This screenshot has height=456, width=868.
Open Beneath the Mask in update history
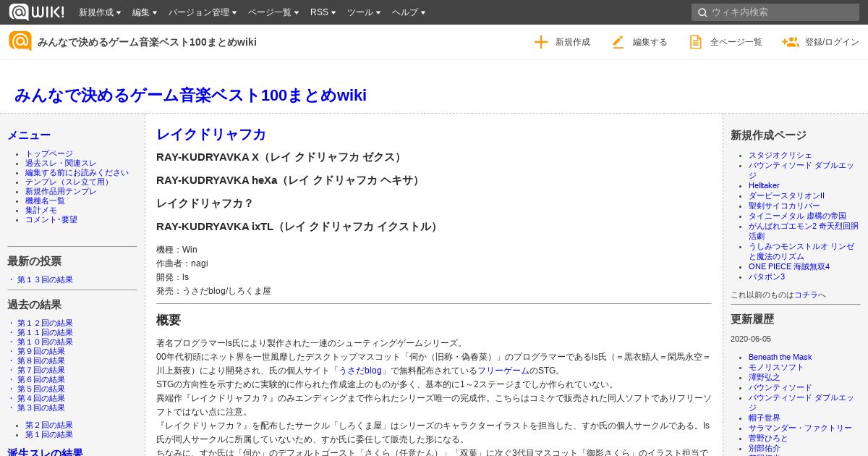pyautogui.click(x=780, y=357)
